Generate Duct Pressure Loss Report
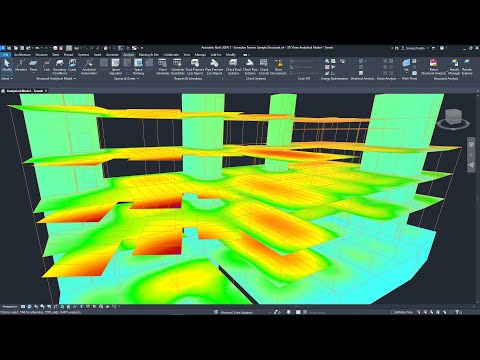This screenshot has width=480, height=360. pyautogui.click(x=195, y=67)
